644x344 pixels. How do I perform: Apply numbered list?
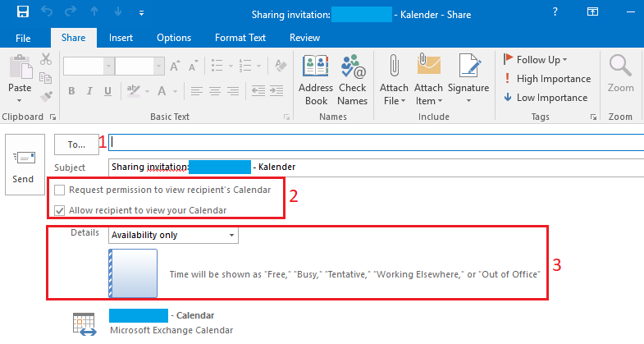click(x=245, y=66)
